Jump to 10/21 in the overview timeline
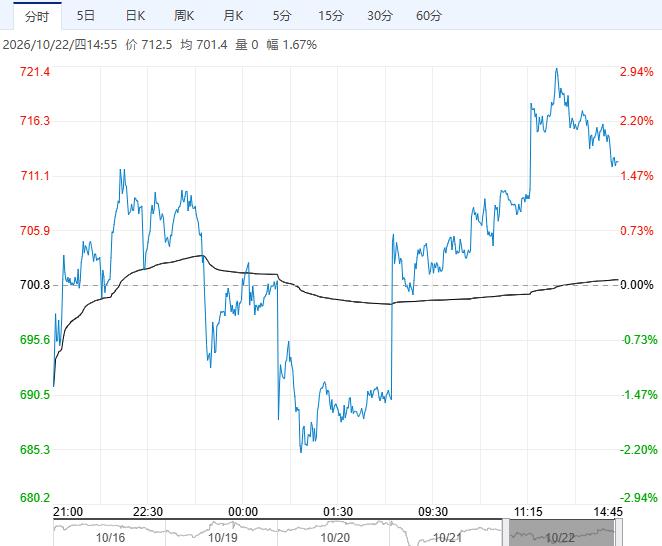Viewport: 662px width, 546px height. [x=447, y=538]
